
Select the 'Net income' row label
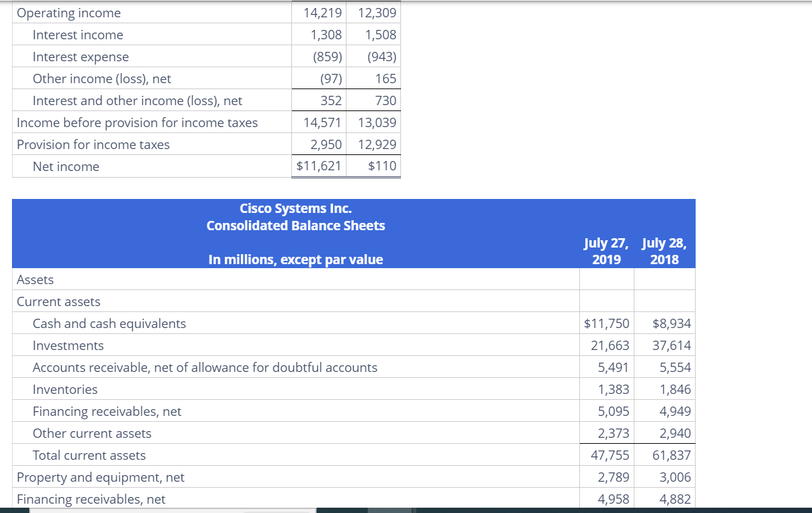pyautogui.click(x=66, y=166)
